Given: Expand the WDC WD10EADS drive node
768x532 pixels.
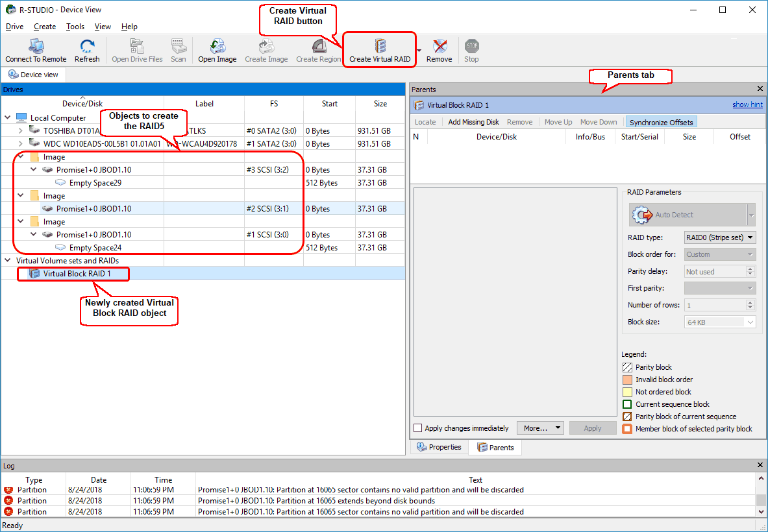Looking at the screenshot, I should click(x=21, y=144).
